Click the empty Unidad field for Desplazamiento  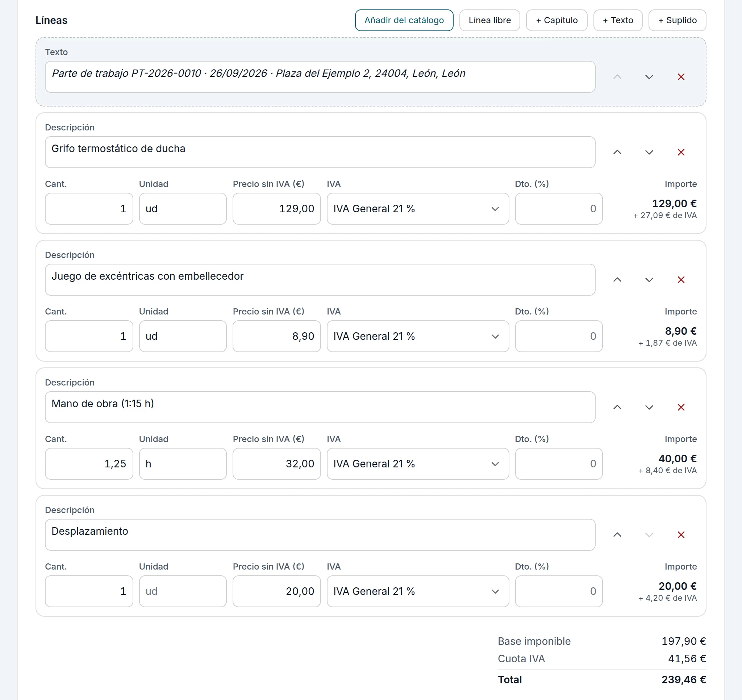pos(183,591)
